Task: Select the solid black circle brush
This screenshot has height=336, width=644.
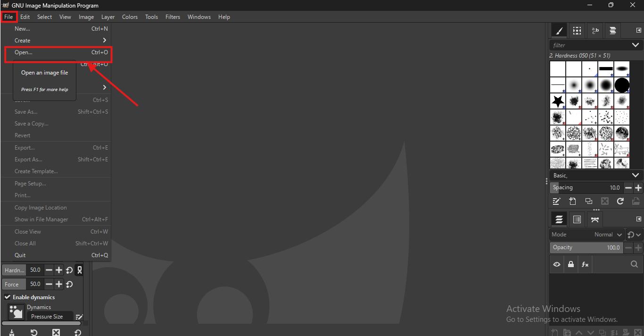Action: point(622,85)
